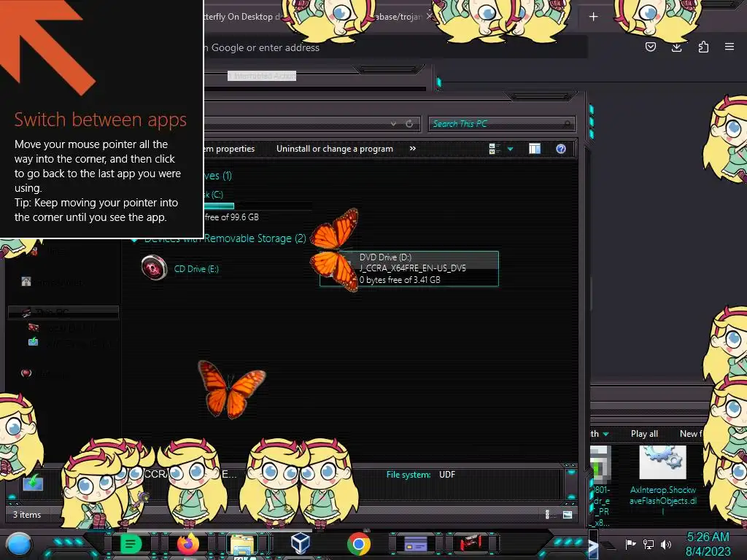Open the view options dropdown arrow
The image size is (747, 560).
[510, 149]
